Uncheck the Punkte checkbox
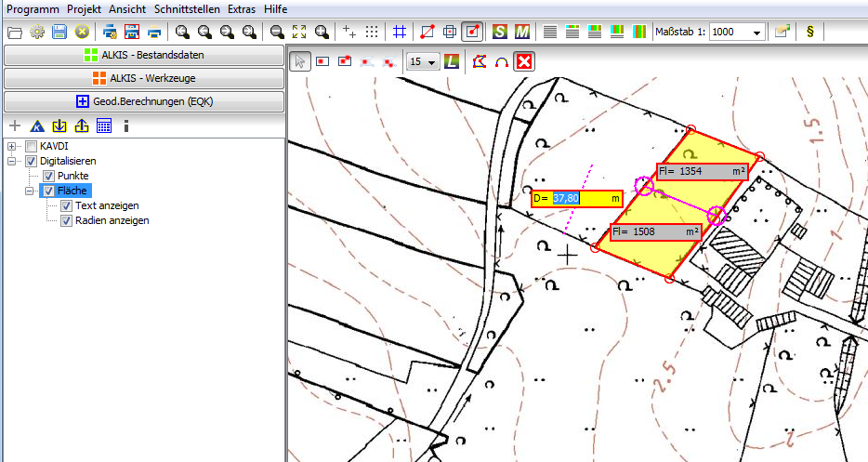 tap(48, 177)
